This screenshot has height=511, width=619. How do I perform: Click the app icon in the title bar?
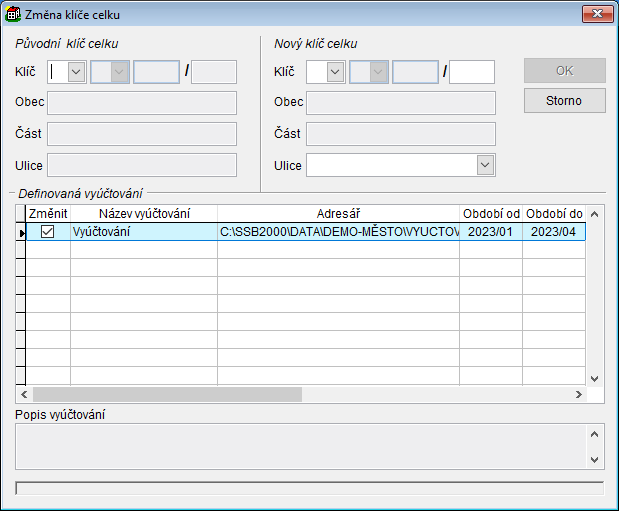14,14
